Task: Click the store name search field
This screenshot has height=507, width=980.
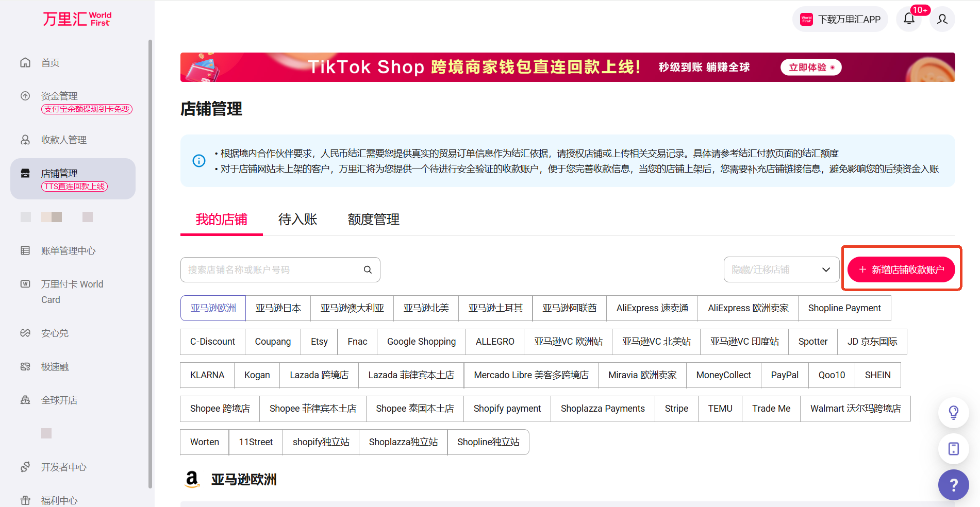Action: pos(273,269)
